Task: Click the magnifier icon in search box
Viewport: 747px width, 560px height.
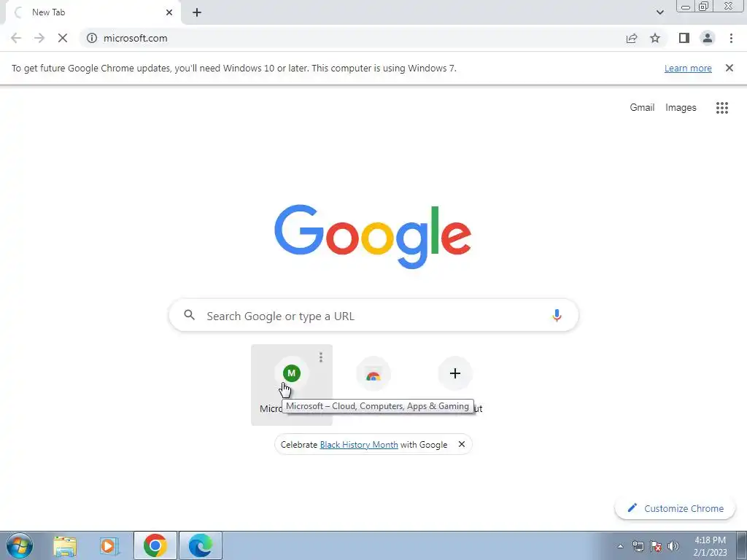Action: tap(189, 315)
